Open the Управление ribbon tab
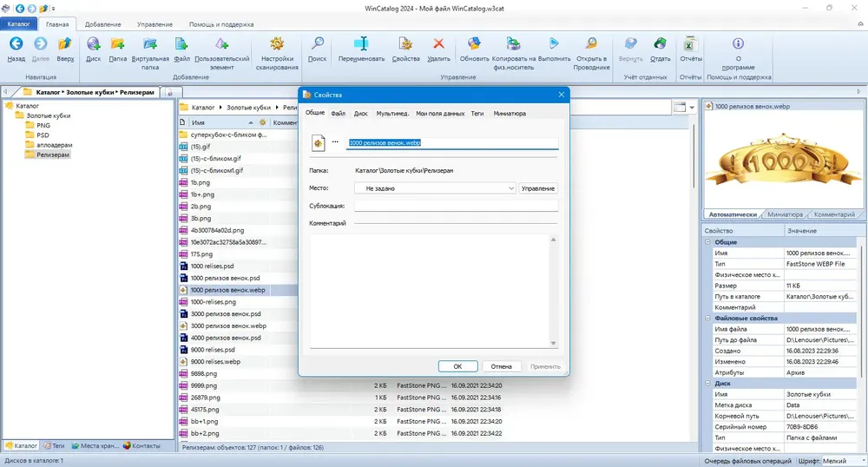868x467 pixels. (x=155, y=24)
